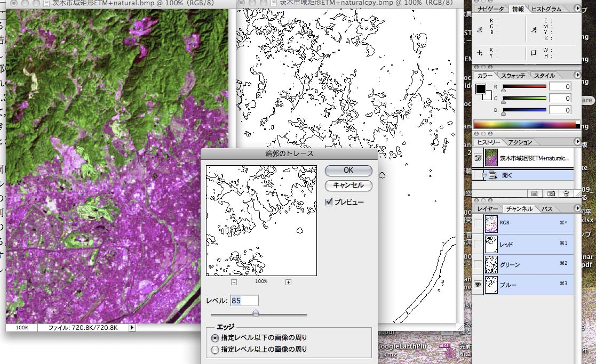Viewport: 596px width, 364px height.
Task: Click the レベル value field showing 85
Action: pos(244,301)
